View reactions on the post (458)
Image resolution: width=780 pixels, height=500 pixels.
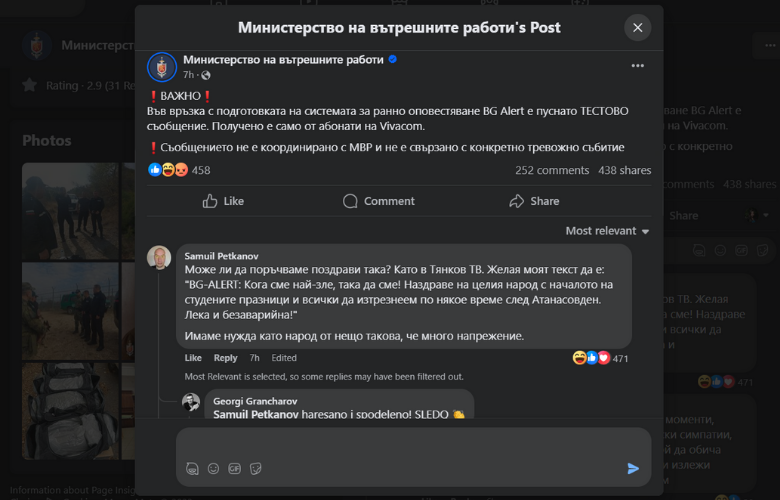point(180,170)
